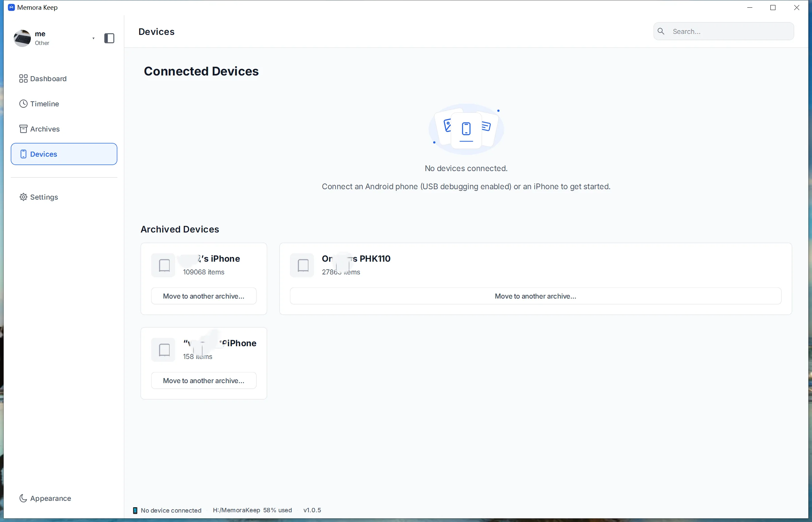Click the Devices phone icon in the sidebar
The width and height of the screenshot is (812, 522).
(x=23, y=154)
